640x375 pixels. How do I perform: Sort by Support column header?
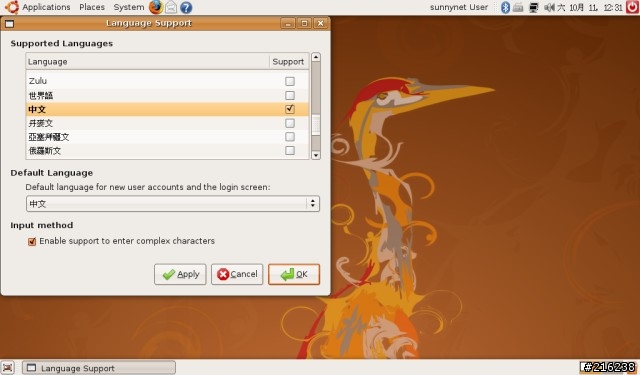click(288, 62)
